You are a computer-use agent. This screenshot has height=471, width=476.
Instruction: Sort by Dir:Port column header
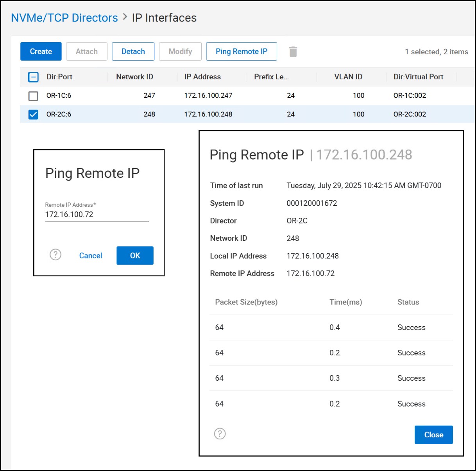pyautogui.click(x=59, y=77)
